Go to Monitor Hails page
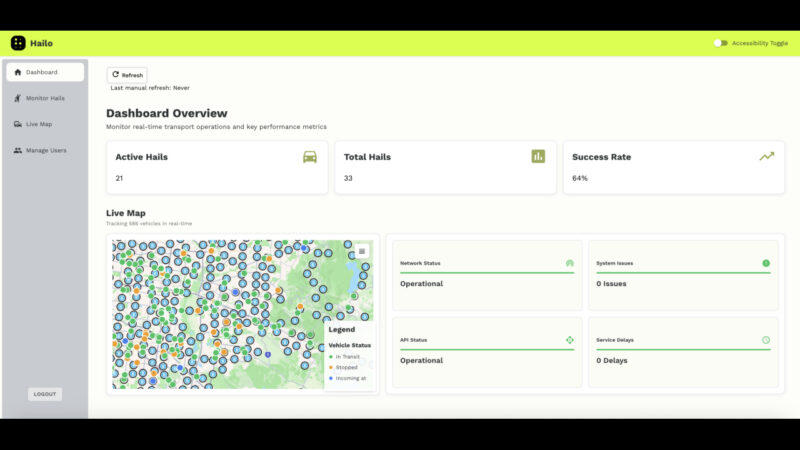 coord(45,98)
